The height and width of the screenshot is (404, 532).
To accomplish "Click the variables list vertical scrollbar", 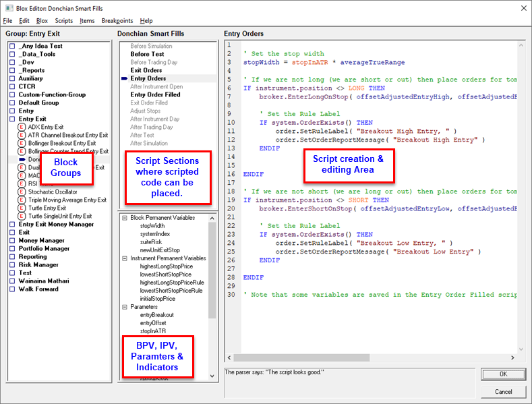I will coord(213,270).
